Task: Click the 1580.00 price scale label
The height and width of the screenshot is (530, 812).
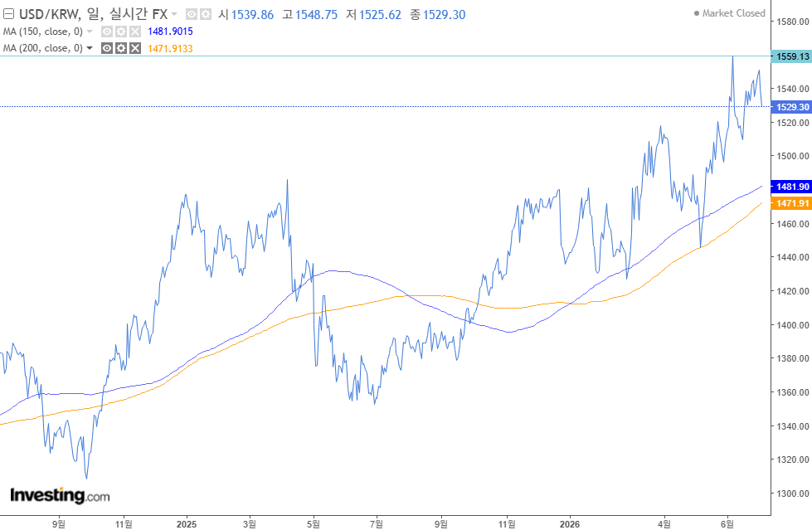Action: tap(792, 22)
